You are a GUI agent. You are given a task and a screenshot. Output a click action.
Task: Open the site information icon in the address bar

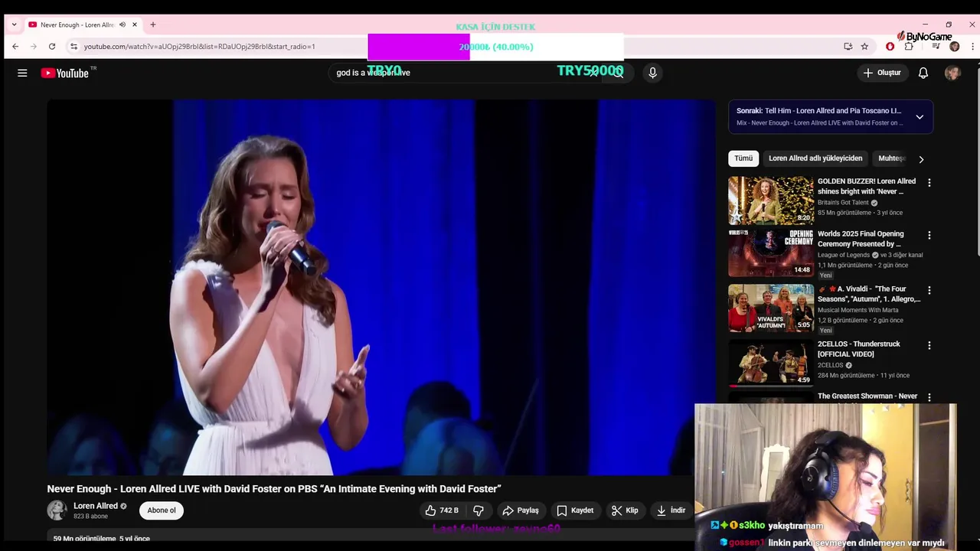(x=73, y=47)
